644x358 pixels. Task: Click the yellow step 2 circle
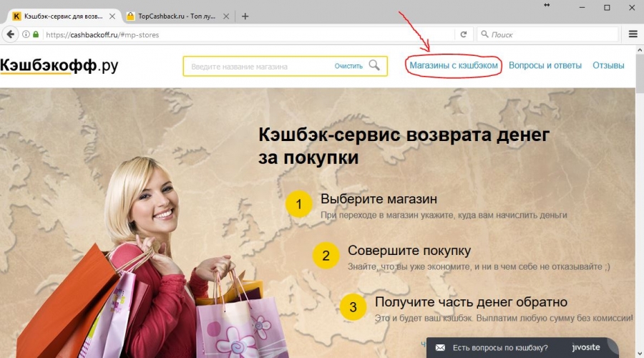[x=326, y=255]
